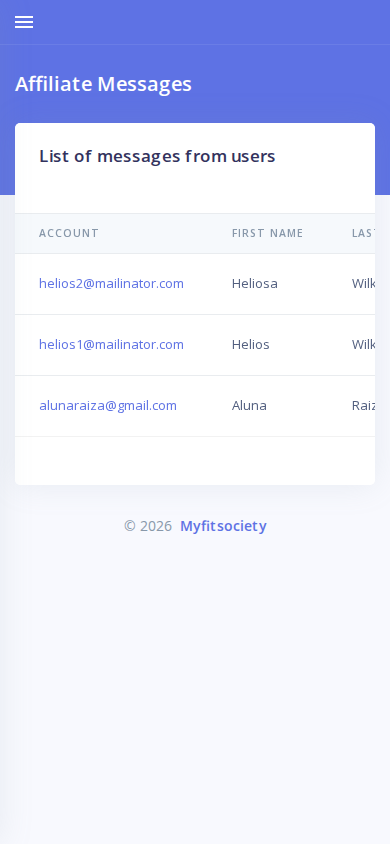Viewport: 390px width, 844px height.
Task: Select first name cell Heliosa
Action: click(254, 284)
